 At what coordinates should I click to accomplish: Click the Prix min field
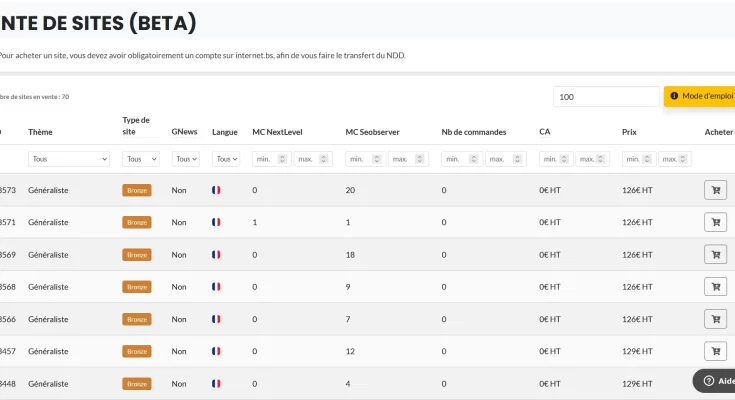[639, 159]
